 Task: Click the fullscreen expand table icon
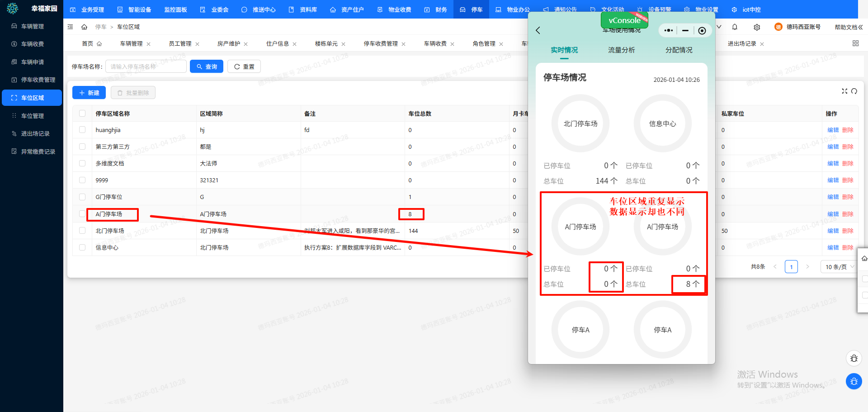point(844,91)
